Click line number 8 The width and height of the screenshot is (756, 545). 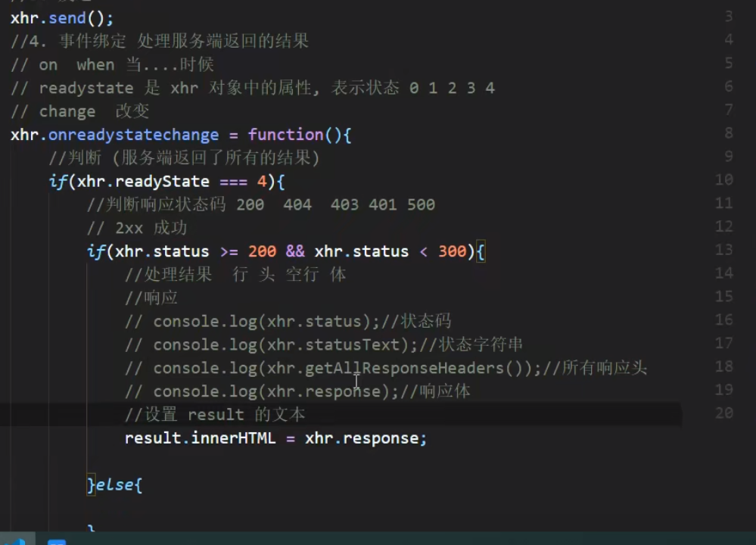tap(729, 133)
